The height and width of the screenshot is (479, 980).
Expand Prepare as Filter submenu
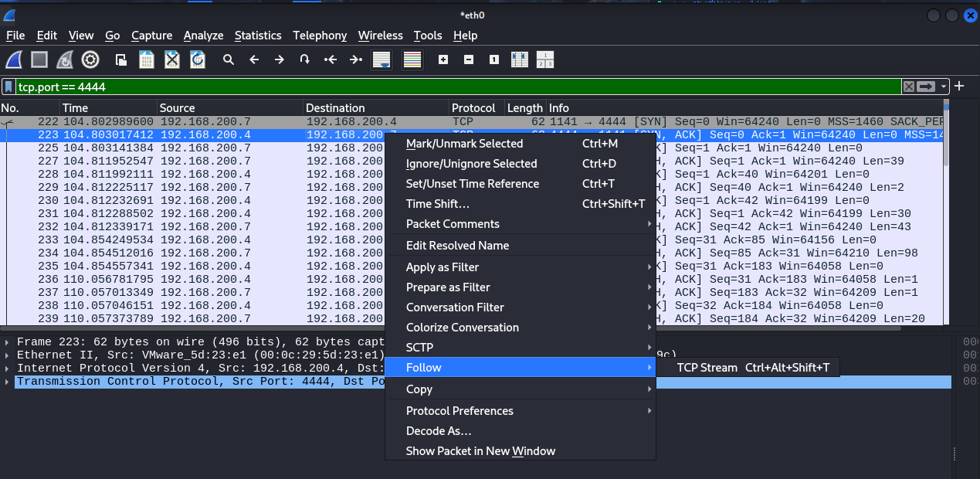521,287
